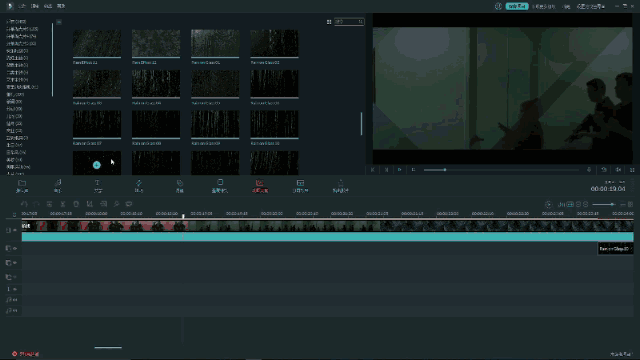Click the stop button under the preview
The height and width of the screenshot is (360, 640).
(413, 170)
